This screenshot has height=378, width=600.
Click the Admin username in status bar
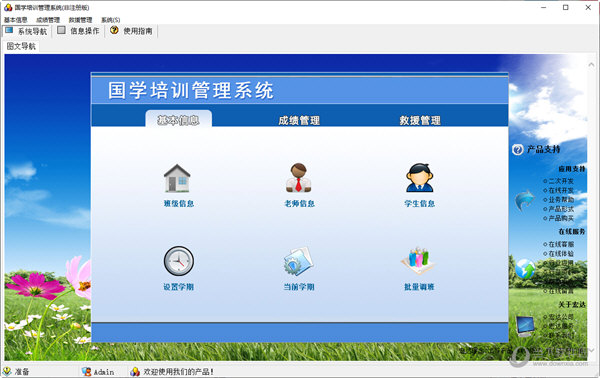[104, 372]
